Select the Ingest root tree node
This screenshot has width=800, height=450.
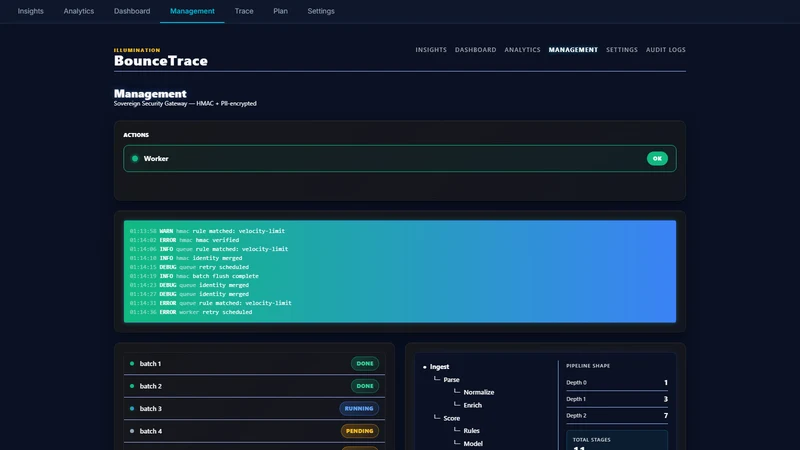[439, 367]
